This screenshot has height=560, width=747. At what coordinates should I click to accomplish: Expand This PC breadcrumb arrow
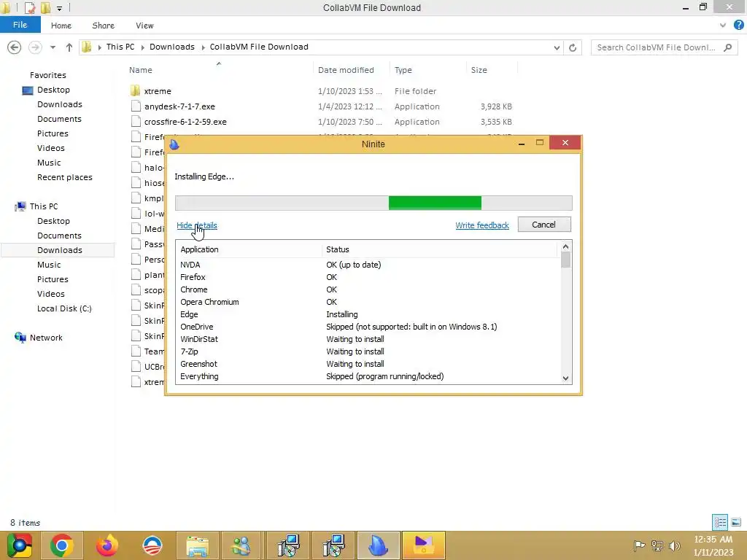coord(142,47)
